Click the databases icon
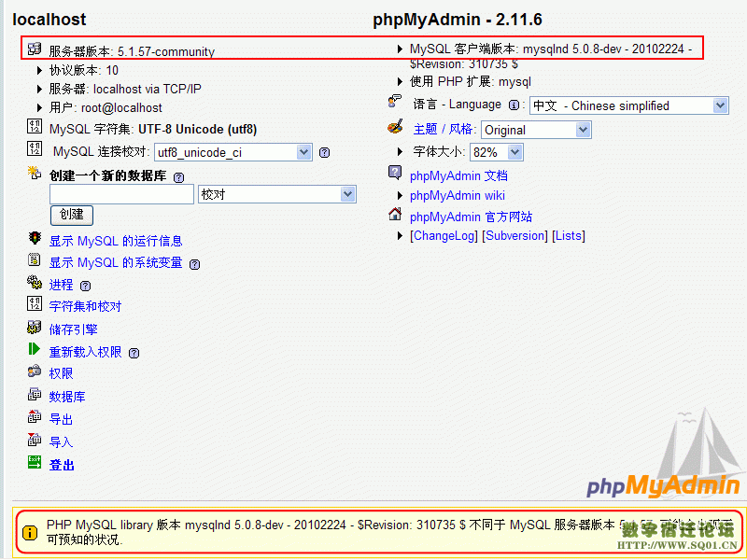The width and height of the screenshot is (747, 560). (x=35, y=394)
